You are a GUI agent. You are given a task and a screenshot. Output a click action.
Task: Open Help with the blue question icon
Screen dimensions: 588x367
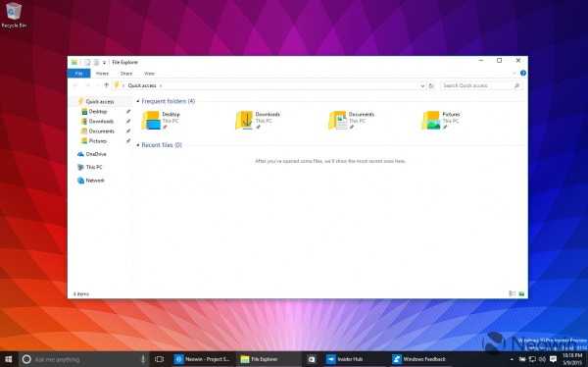[523, 74]
